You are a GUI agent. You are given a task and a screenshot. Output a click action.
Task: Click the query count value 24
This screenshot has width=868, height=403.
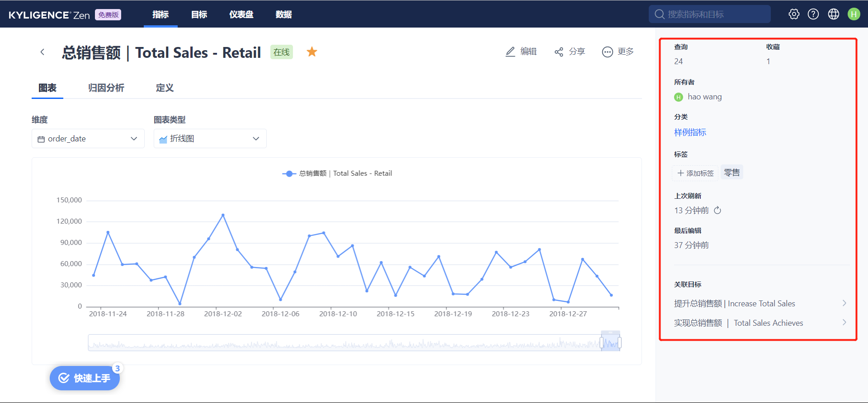point(679,61)
